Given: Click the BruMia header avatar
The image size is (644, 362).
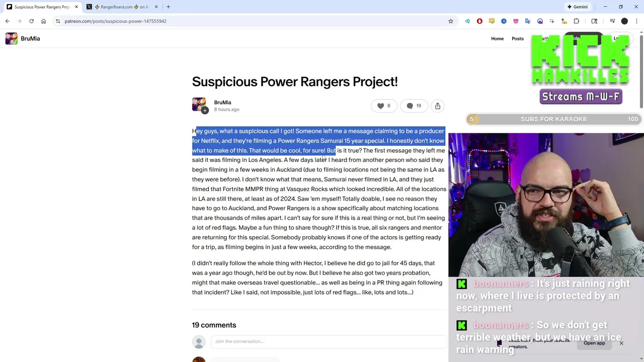Looking at the screenshot, I should tap(11, 38).
